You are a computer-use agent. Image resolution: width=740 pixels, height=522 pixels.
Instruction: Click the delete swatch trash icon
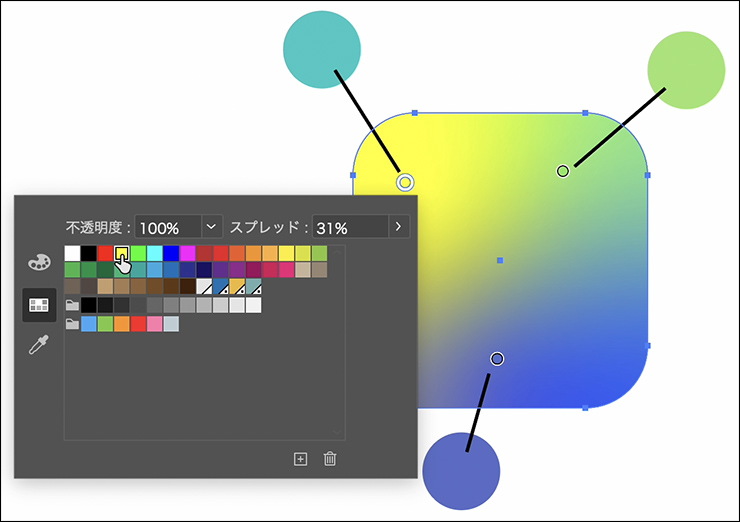tap(330, 459)
